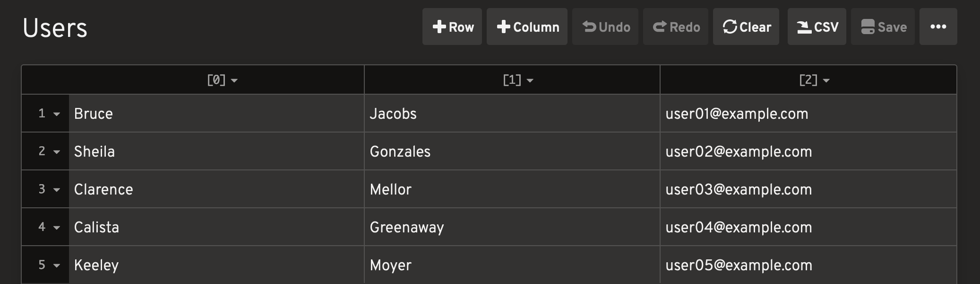This screenshot has width=980, height=284.
Task: Select the cell containing Mellor
Action: pyautogui.click(x=512, y=189)
